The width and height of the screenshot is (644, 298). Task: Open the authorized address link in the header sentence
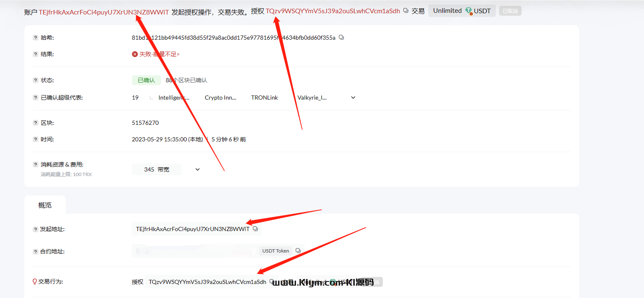(x=333, y=11)
